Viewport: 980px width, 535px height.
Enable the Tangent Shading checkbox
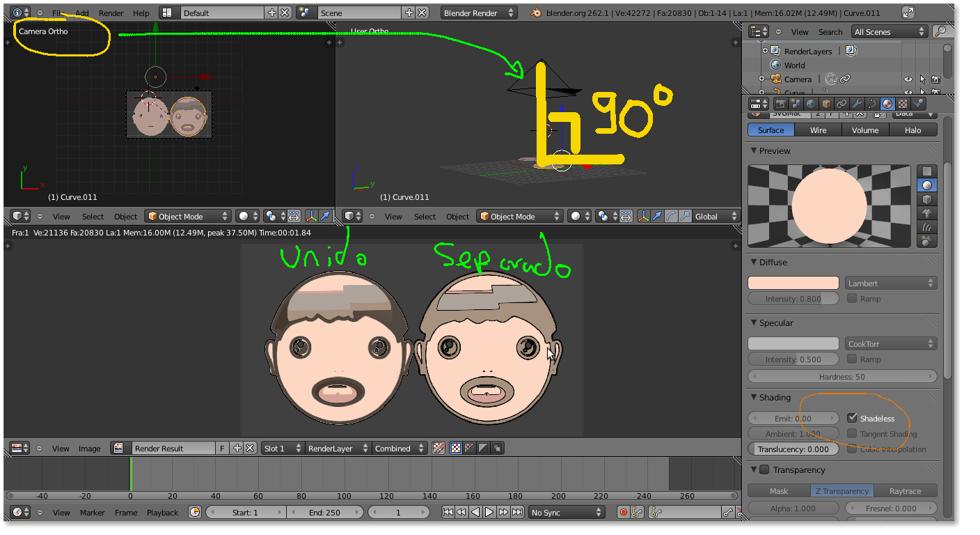pos(852,433)
